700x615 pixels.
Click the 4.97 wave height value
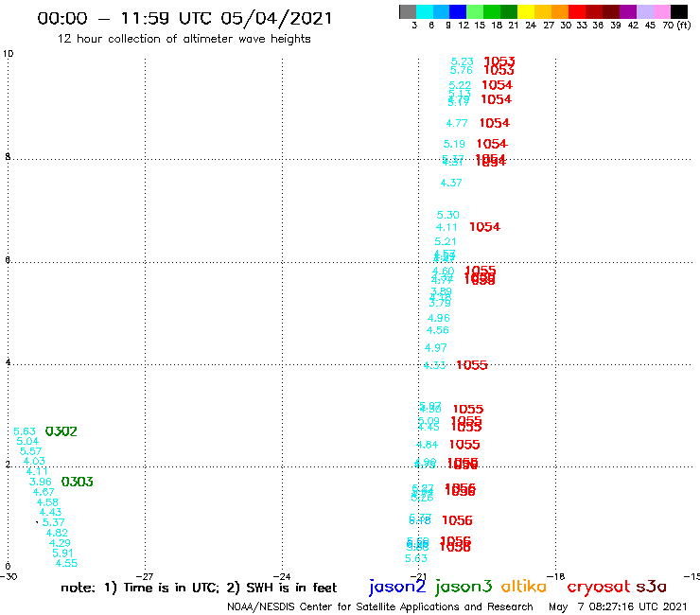coord(436,347)
